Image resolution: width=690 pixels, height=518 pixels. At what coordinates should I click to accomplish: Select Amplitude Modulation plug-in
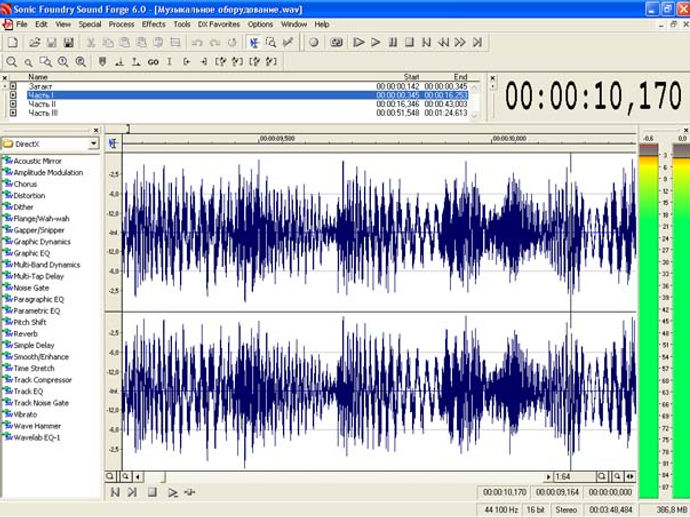click(48, 173)
